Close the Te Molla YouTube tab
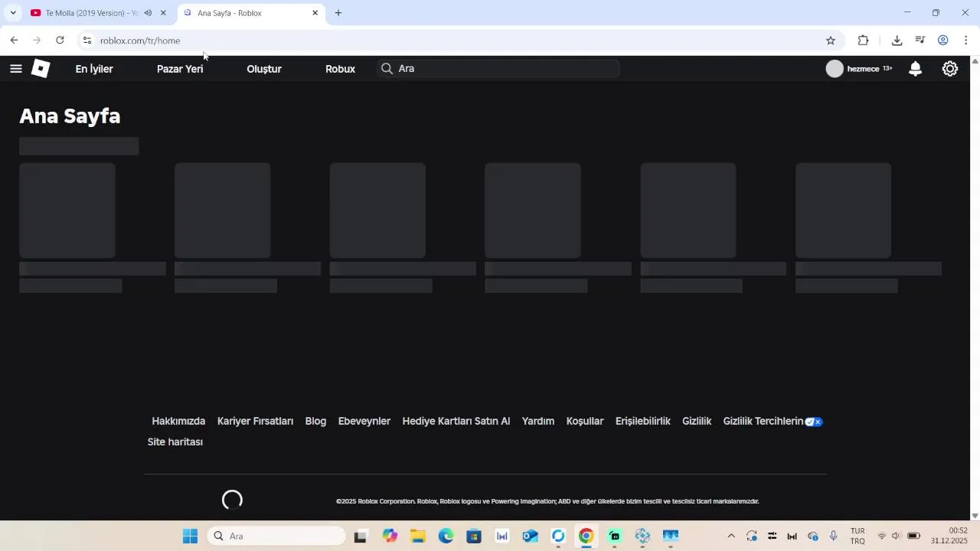Image resolution: width=980 pixels, height=551 pixels. pos(163,13)
